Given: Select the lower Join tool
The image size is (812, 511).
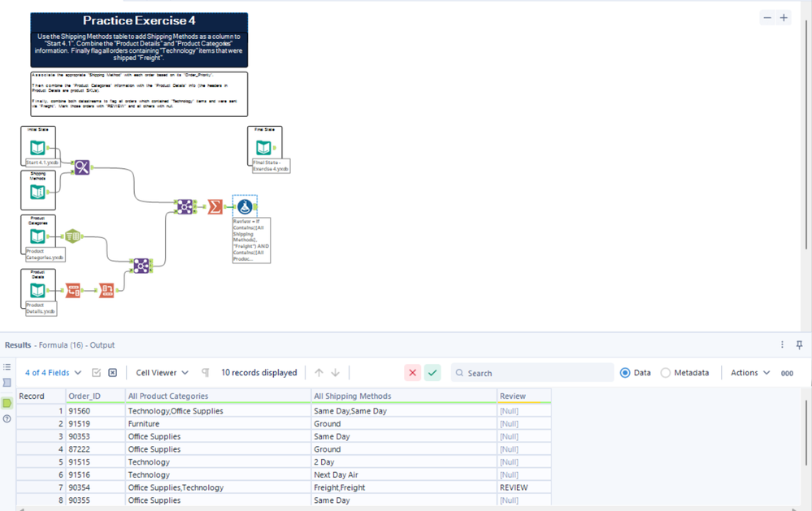Looking at the screenshot, I should coord(141,266).
